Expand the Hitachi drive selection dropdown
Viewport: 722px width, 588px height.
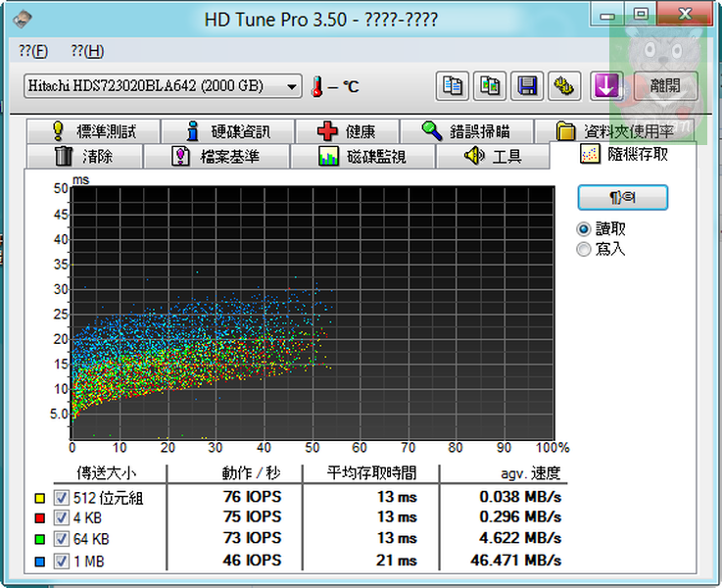pos(292,87)
